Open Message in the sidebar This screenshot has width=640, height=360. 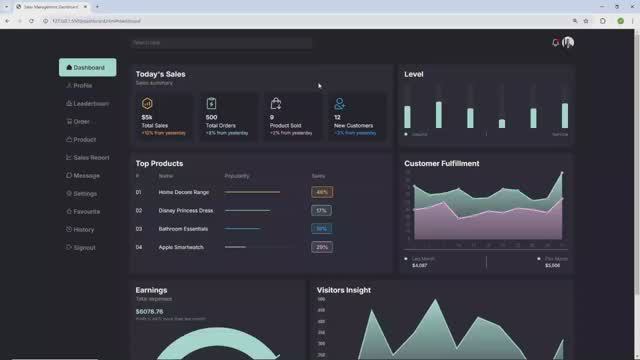83,175
